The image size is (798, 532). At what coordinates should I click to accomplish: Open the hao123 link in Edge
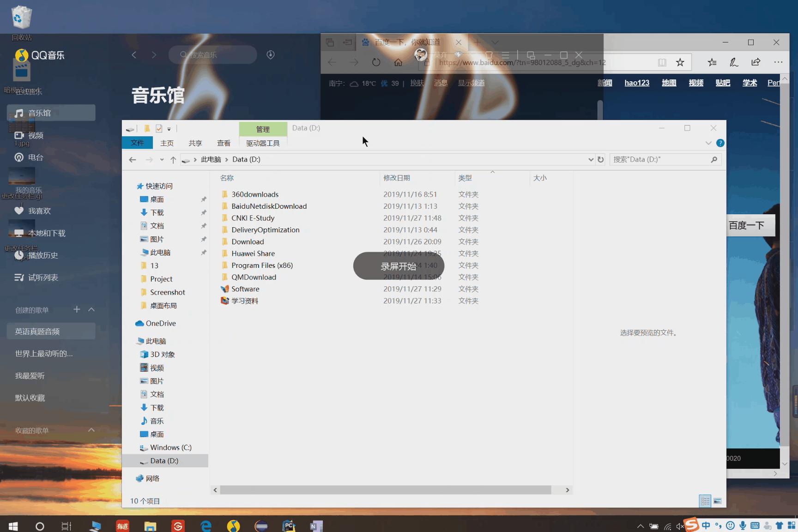coord(637,83)
